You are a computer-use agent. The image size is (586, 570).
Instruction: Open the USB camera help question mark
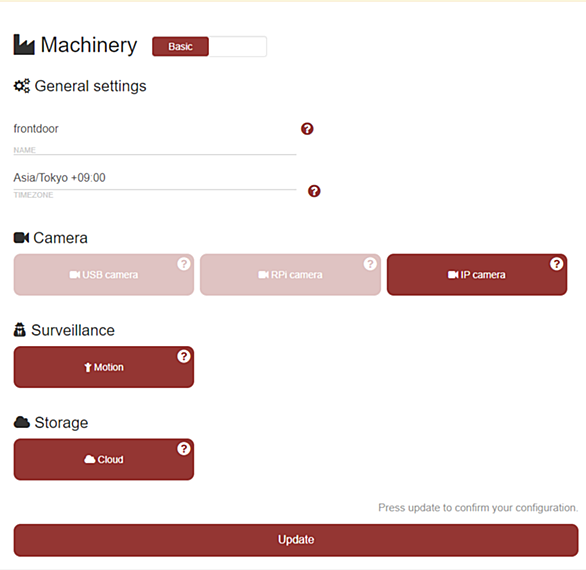click(183, 264)
